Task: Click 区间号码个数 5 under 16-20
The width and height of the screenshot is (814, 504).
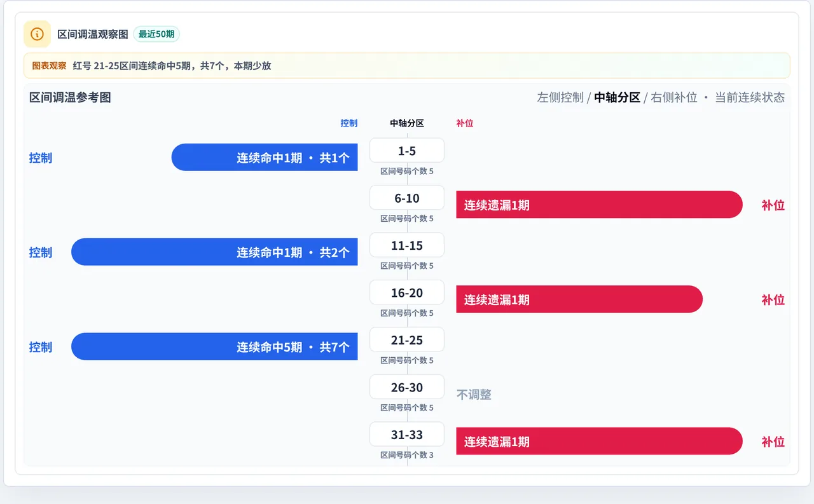Action: [407, 313]
